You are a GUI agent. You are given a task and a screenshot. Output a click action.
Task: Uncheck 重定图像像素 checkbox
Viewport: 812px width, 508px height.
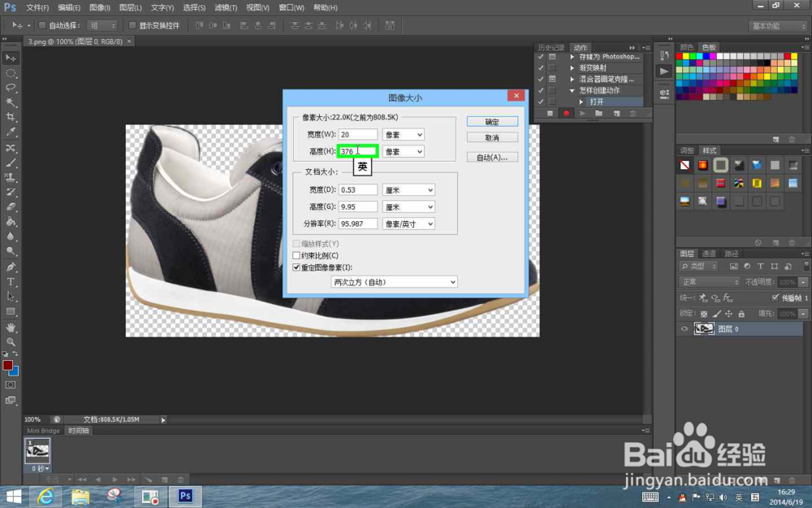point(296,267)
